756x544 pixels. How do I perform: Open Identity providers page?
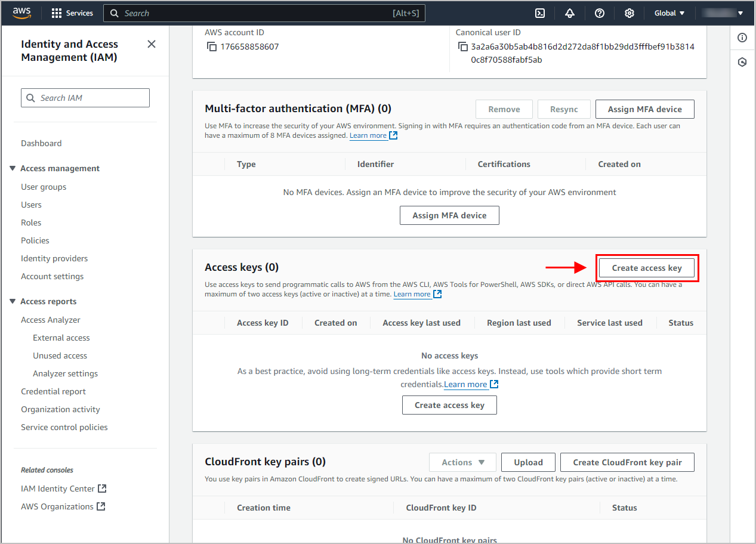click(54, 258)
